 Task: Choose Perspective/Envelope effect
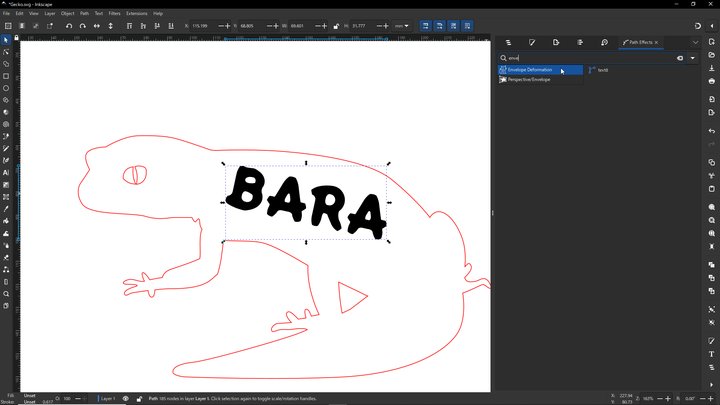[x=528, y=79]
